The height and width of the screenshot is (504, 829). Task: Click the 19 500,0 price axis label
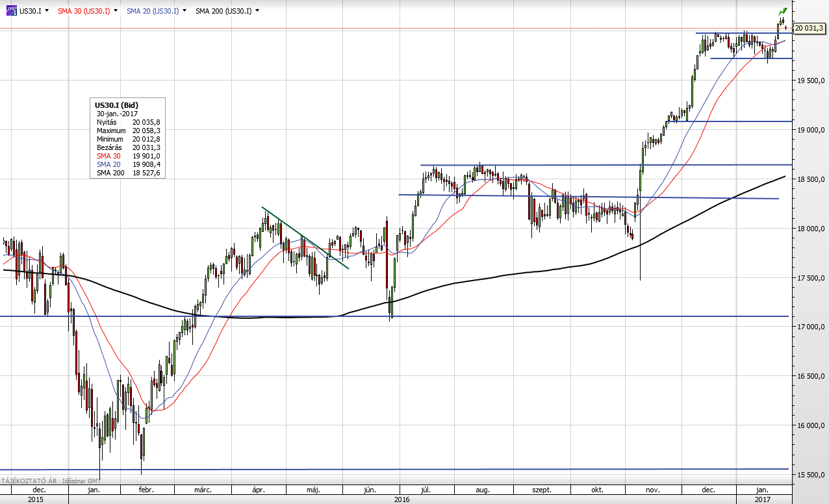coord(810,81)
